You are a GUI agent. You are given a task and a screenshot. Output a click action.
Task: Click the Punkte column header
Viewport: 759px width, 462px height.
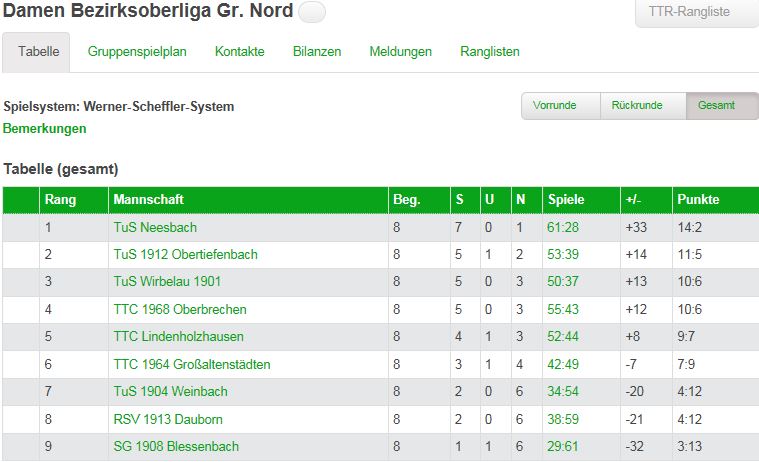pyautogui.click(x=698, y=199)
